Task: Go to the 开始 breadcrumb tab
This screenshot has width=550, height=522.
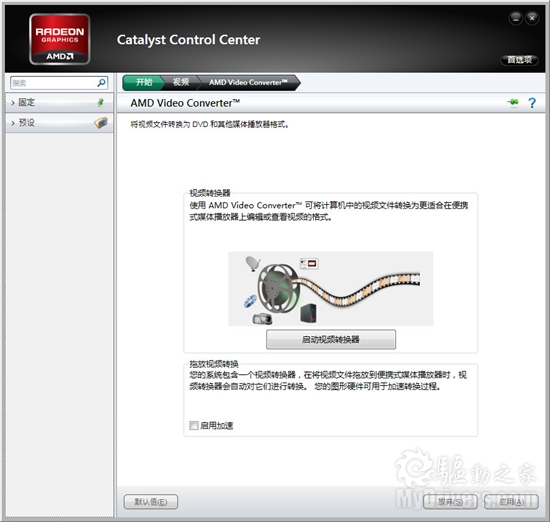Action: [x=143, y=82]
